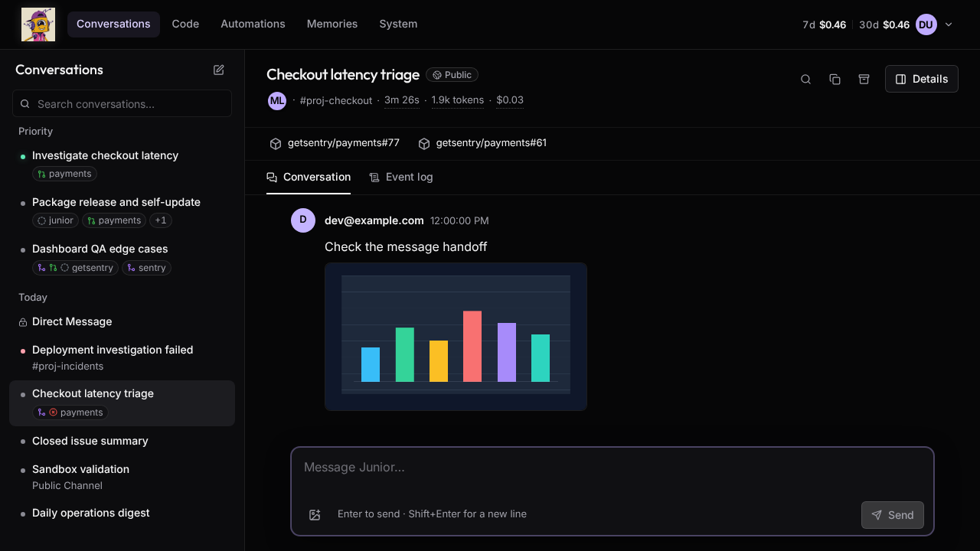The image size is (980, 551).
Task: Expand the +1 tag on Package release
Action: point(160,220)
